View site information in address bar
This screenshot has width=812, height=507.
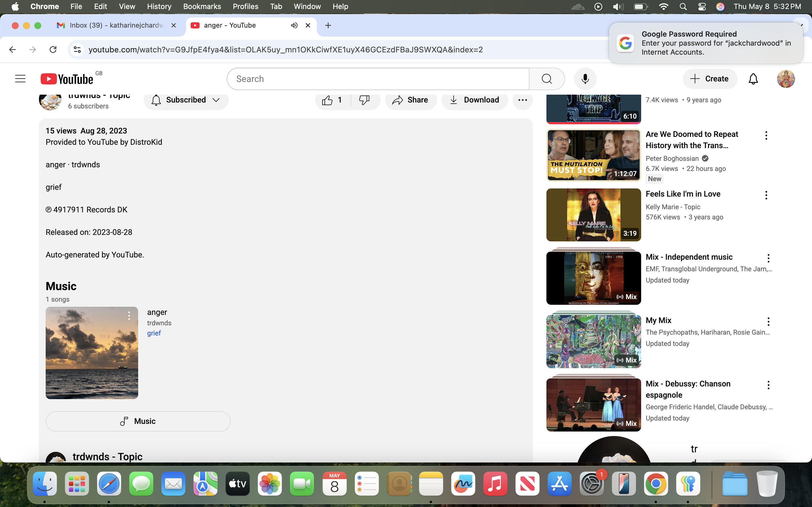pos(77,50)
